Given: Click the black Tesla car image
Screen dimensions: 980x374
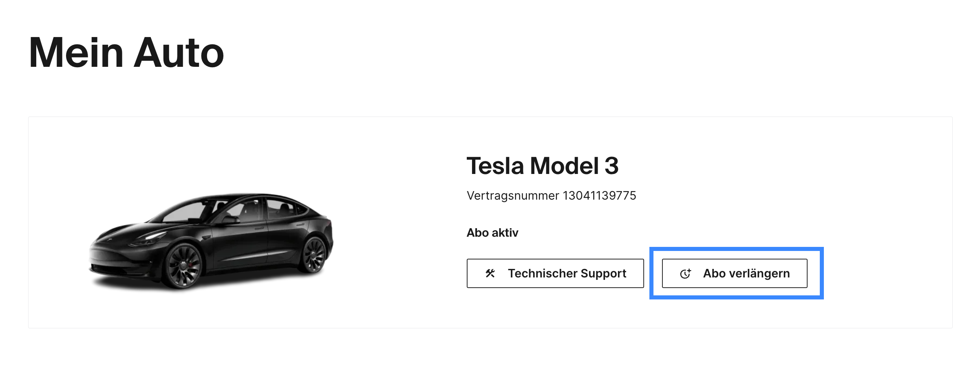Looking at the screenshot, I should coord(211,241).
